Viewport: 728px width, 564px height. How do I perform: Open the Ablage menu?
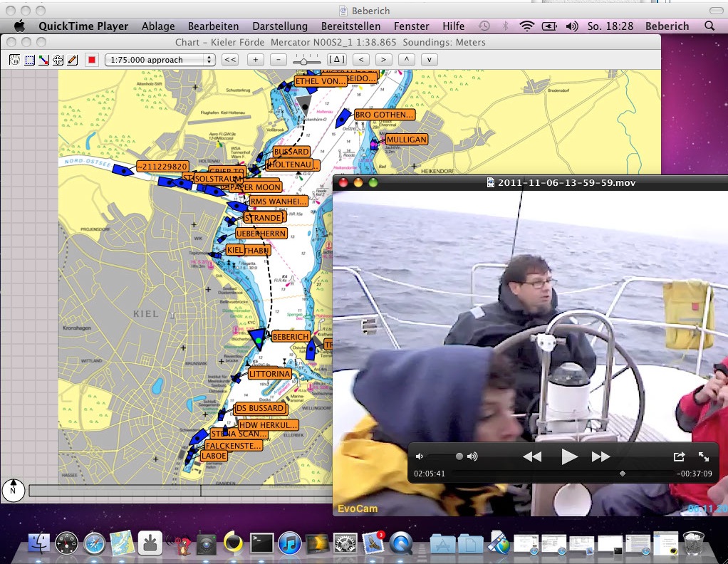[158, 26]
